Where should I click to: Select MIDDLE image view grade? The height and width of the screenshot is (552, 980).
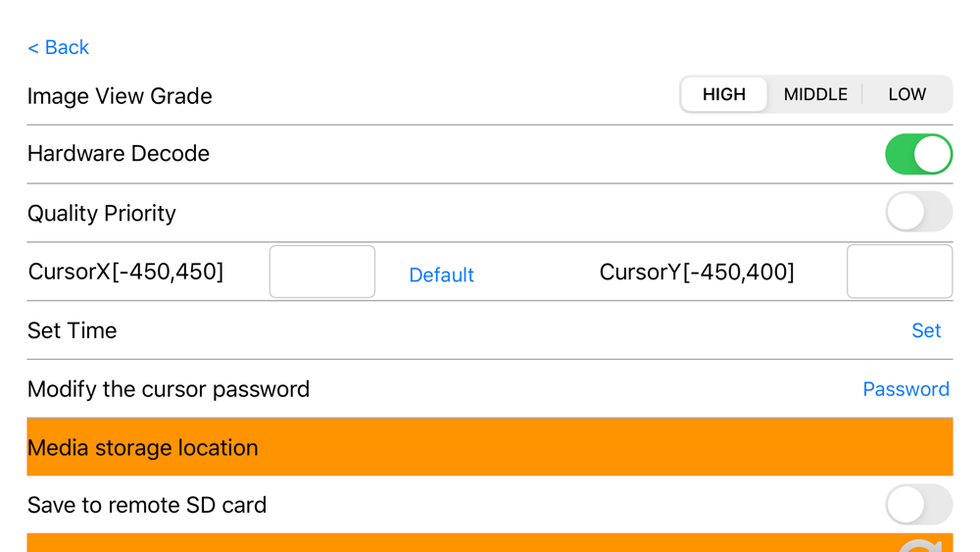click(815, 94)
